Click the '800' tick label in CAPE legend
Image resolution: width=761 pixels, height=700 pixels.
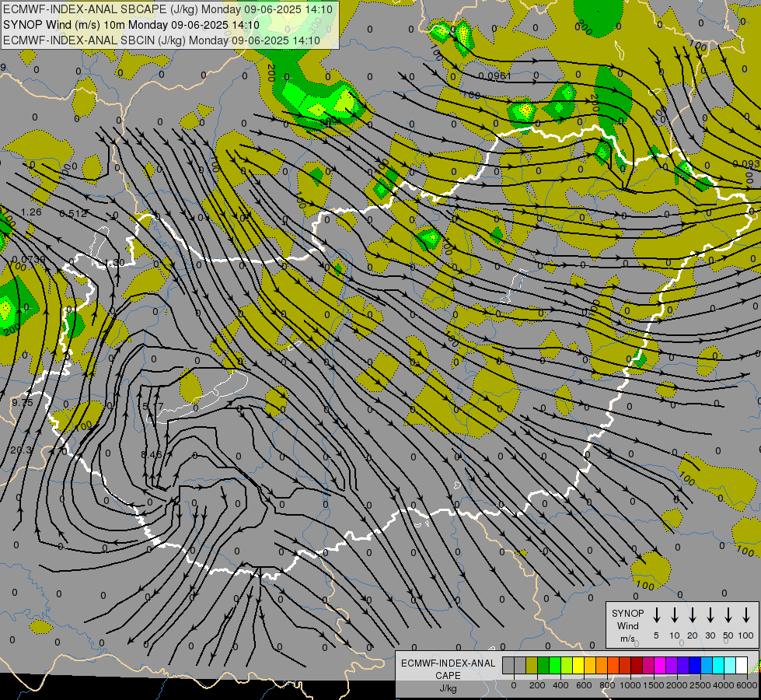[x=607, y=685]
